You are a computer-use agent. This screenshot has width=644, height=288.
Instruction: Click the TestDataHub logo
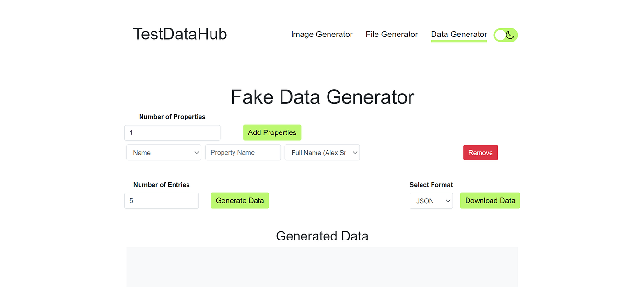tap(180, 34)
